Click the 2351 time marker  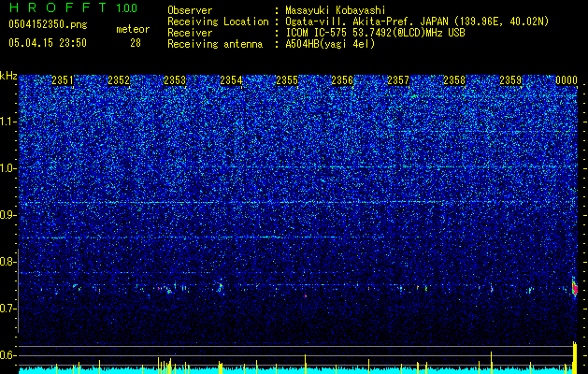point(63,79)
